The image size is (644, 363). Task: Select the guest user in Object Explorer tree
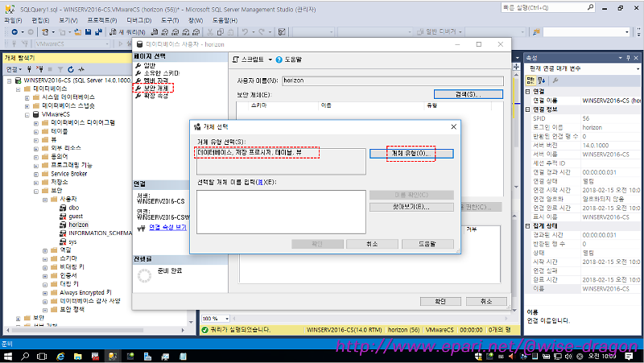(76, 217)
